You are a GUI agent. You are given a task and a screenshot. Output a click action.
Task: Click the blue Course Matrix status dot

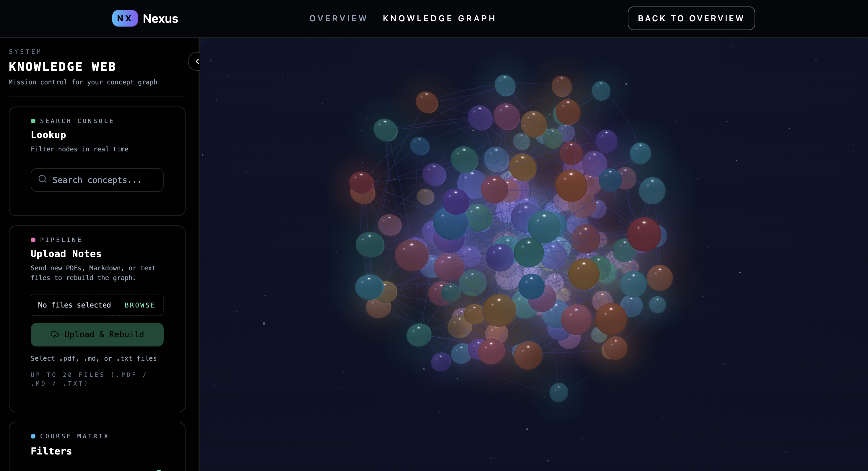tap(33, 436)
